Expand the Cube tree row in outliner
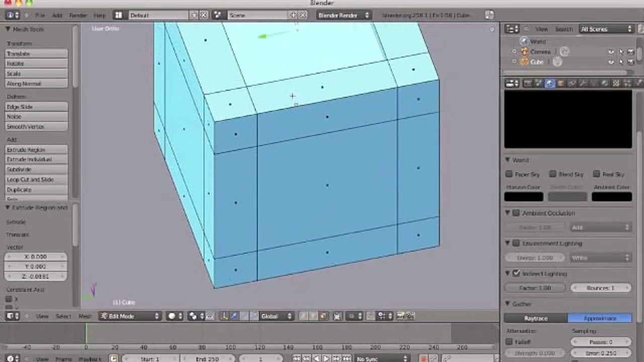 click(x=514, y=62)
